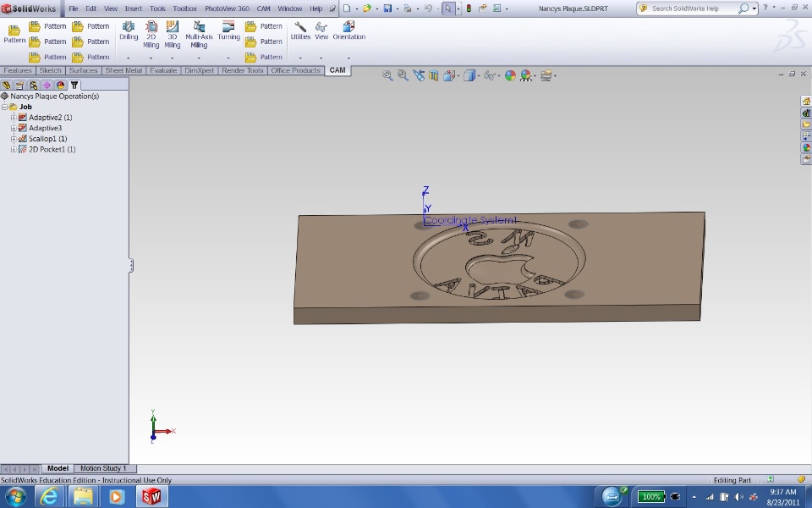
Task: Open dropdown arrow under Drilling
Action: [x=129, y=58]
